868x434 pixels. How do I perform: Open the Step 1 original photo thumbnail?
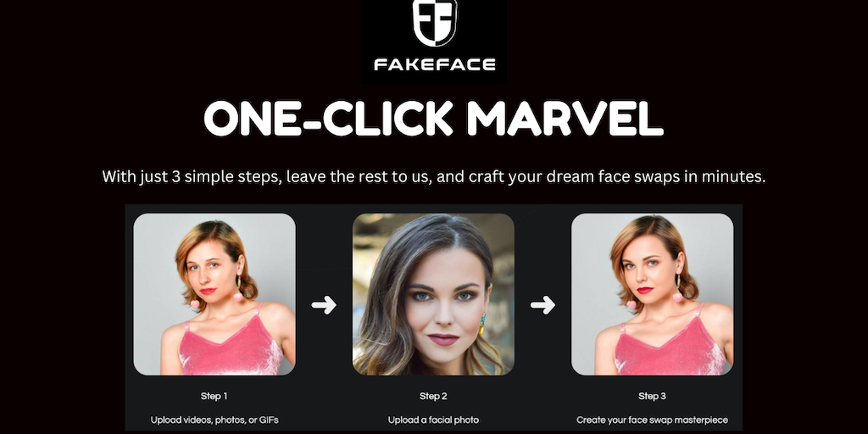click(214, 294)
